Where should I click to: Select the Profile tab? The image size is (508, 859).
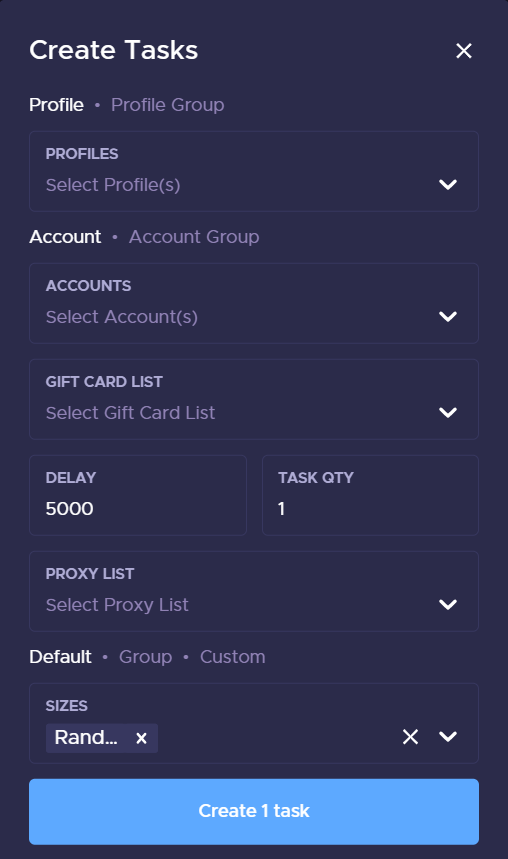tap(56, 105)
